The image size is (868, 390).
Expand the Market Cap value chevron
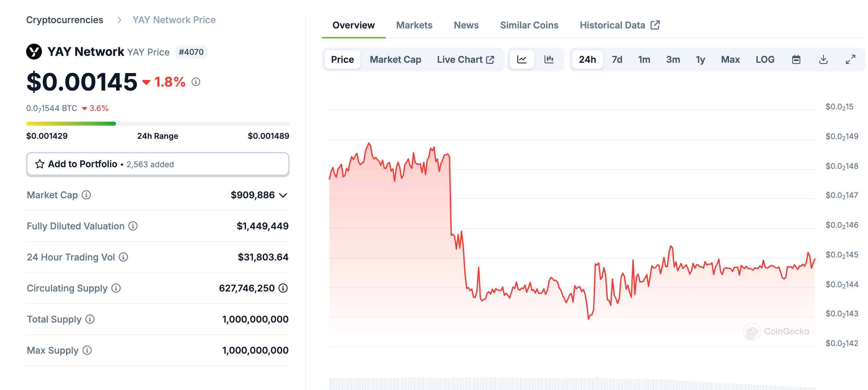pos(283,195)
